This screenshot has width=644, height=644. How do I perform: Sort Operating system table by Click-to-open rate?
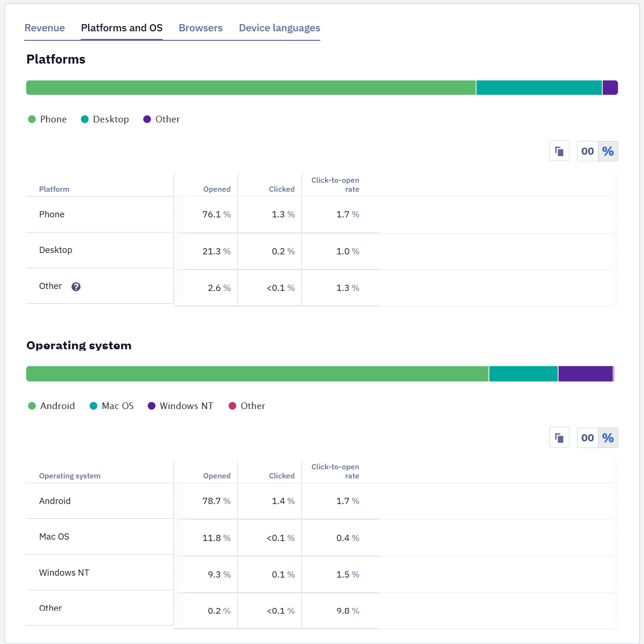[335, 471]
